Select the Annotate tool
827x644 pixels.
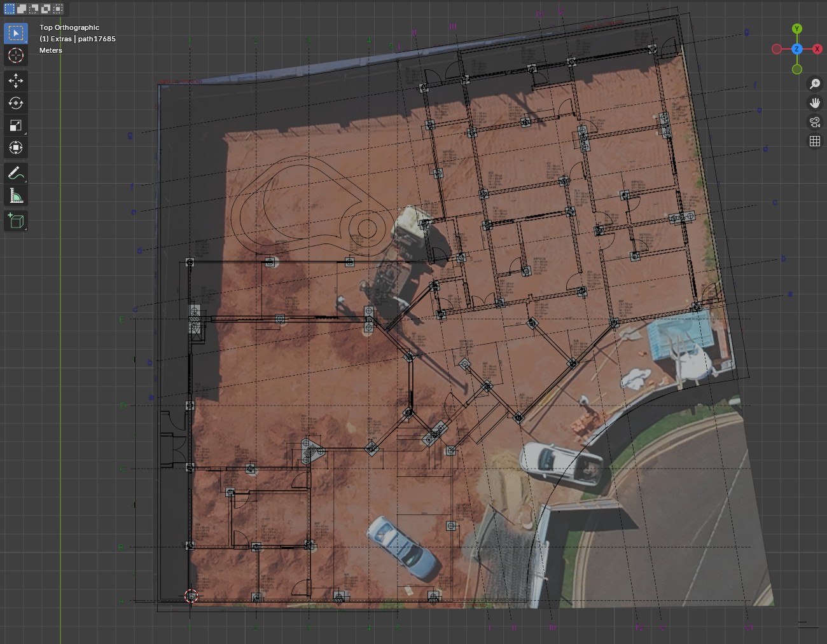point(16,173)
